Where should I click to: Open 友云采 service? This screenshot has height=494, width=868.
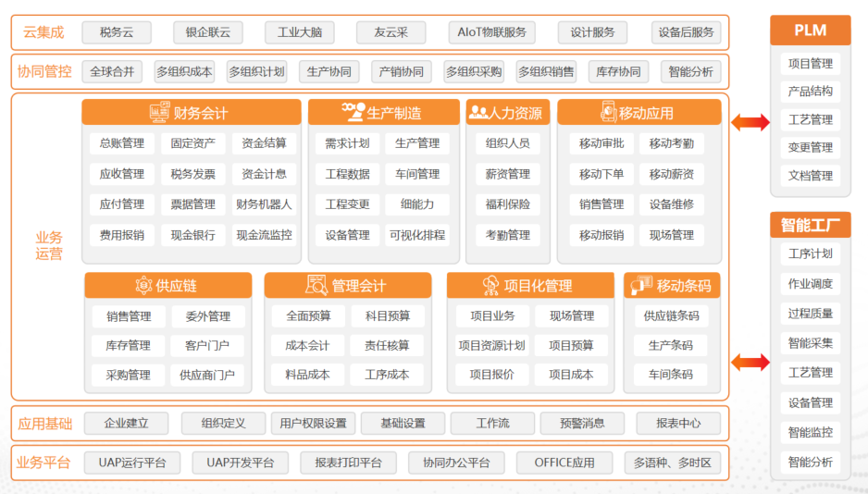pyautogui.click(x=391, y=32)
